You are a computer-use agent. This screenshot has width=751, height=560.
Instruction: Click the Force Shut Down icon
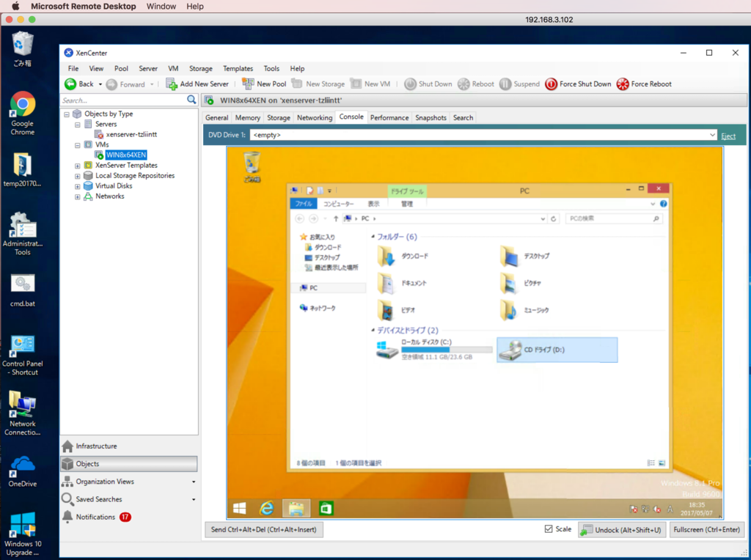(x=552, y=84)
